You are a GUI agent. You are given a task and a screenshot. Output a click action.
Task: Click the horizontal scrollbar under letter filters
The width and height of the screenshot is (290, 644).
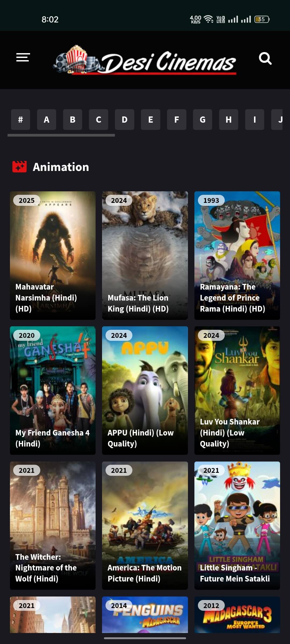[x=61, y=135]
